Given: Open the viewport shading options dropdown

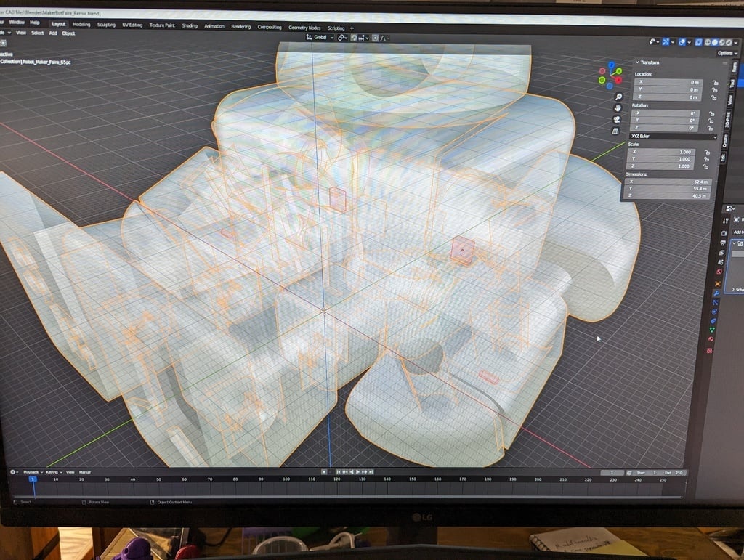Looking at the screenshot, I should [x=736, y=43].
